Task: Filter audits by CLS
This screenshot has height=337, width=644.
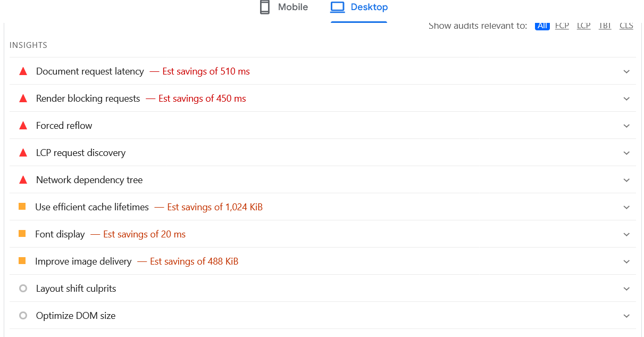Action: point(626,26)
